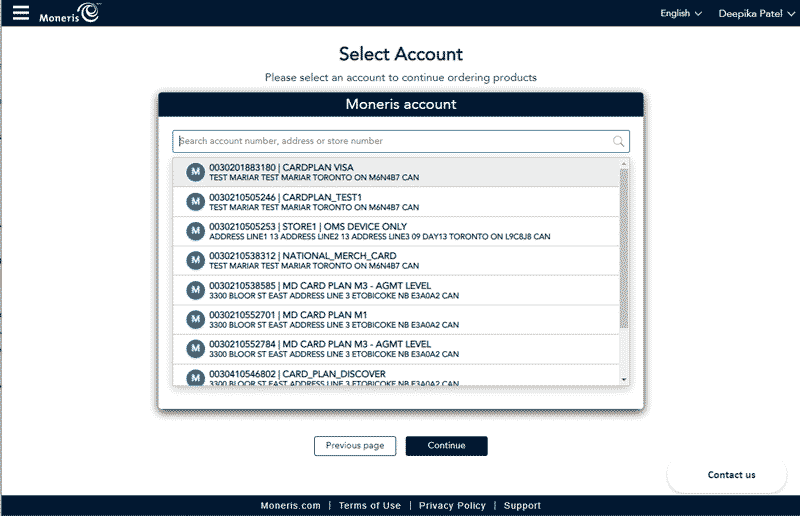Select account 0030410546802 CARD_PLAN_DISCOVER
800x516 pixels.
(396, 375)
